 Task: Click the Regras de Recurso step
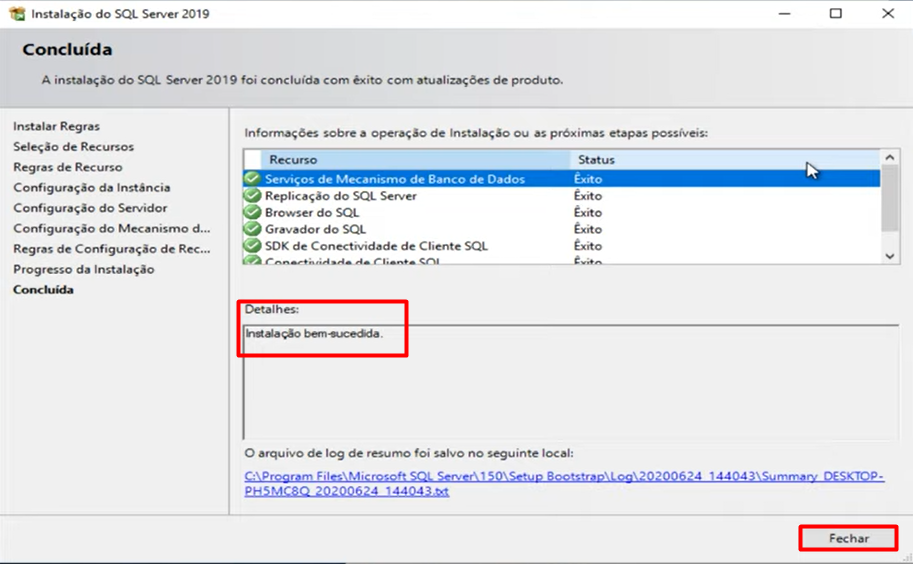click(x=68, y=167)
